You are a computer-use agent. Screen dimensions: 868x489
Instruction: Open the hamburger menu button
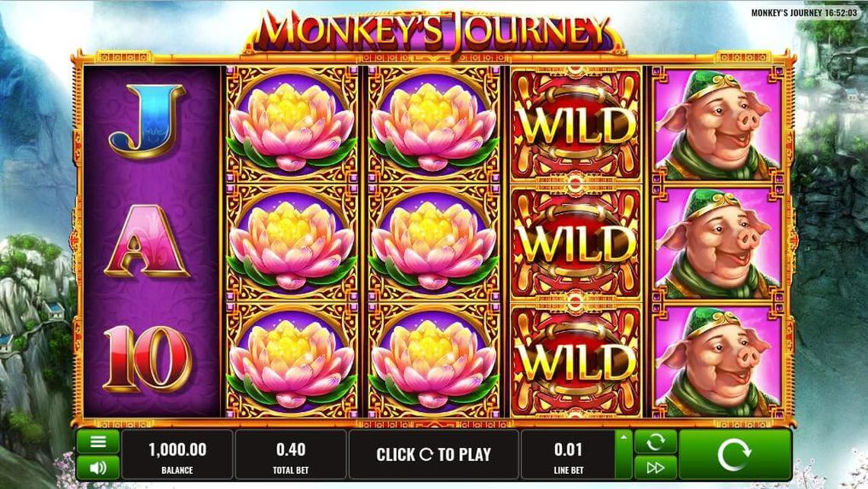tap(98, 442)
